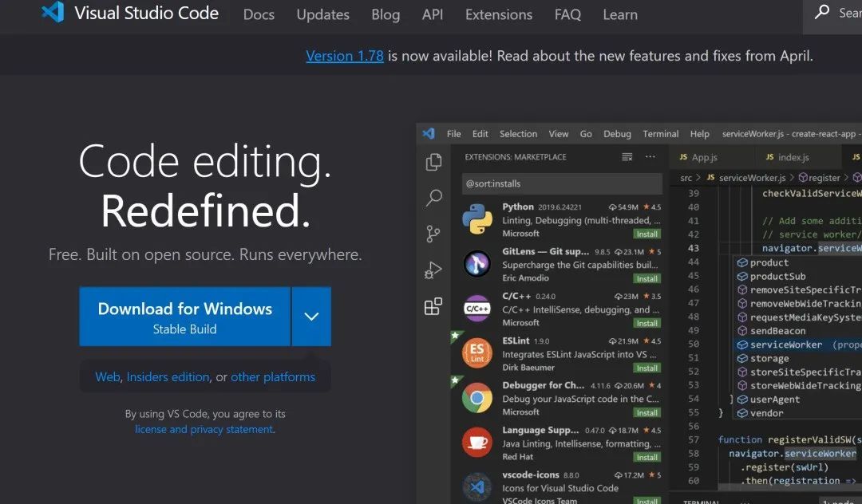This screenshot has height=504, width=862.
Task: Click Download for Windows Stable Build button
Action: click(x=184, y=317)
